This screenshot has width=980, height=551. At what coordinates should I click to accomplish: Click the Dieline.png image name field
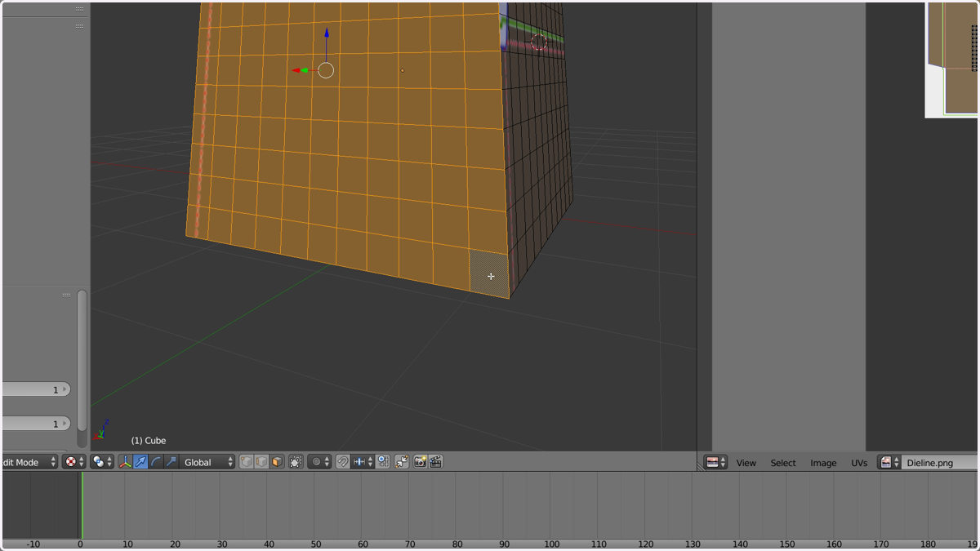940,463
